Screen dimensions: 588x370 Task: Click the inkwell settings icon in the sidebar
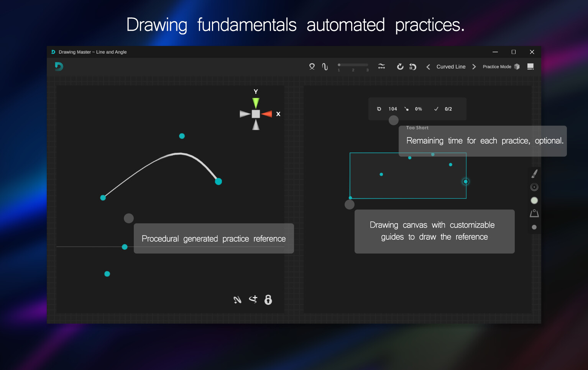(x=534, y=213)
